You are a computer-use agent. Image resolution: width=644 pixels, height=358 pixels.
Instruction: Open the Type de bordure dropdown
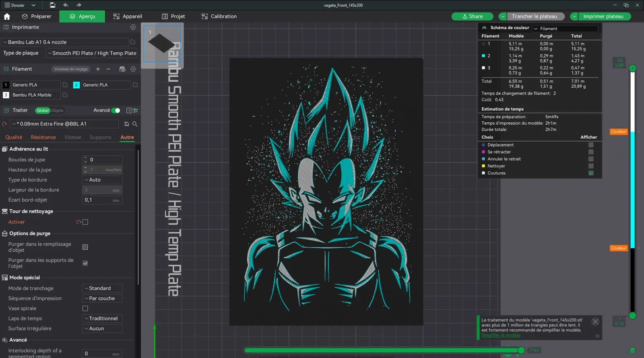(x=102, y=180)
